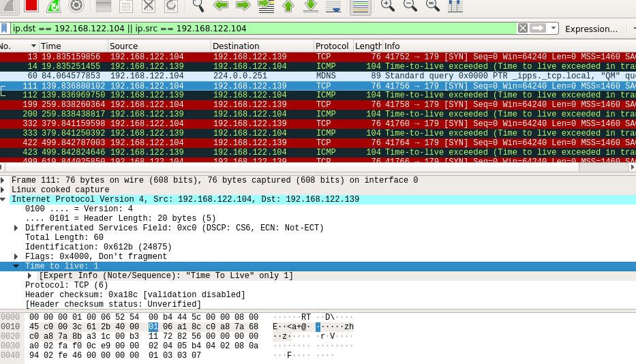The width and height of the screenshot is (636, 364).
Task: Sort packets by Destination column
Action: 262,46
